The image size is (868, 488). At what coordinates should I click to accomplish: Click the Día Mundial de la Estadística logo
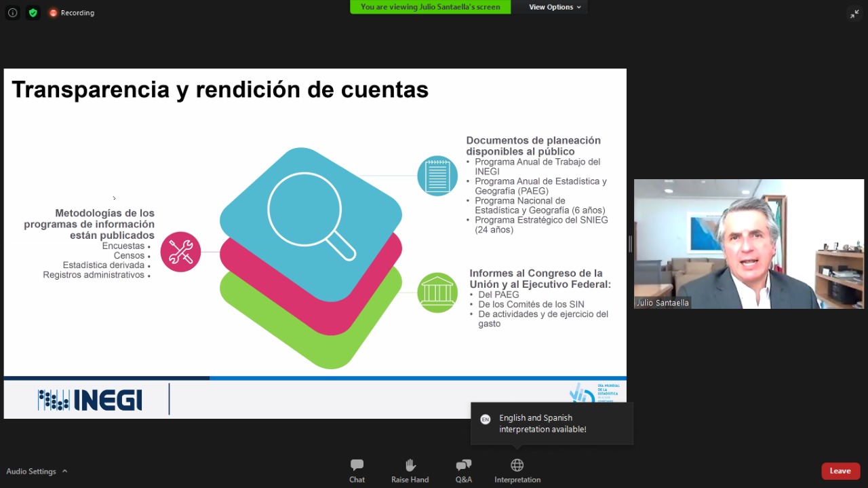pyautogui.click(x=594, y=392)
